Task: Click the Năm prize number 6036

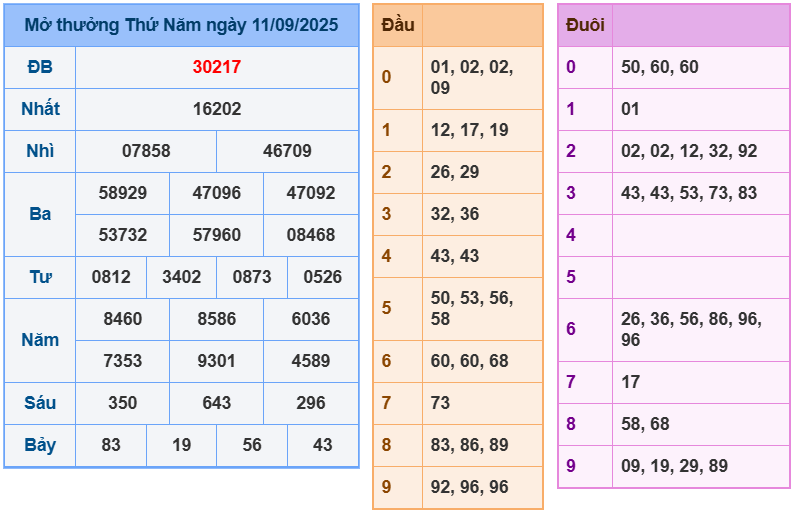Action: pyautogui.click(x=311, y=319)
